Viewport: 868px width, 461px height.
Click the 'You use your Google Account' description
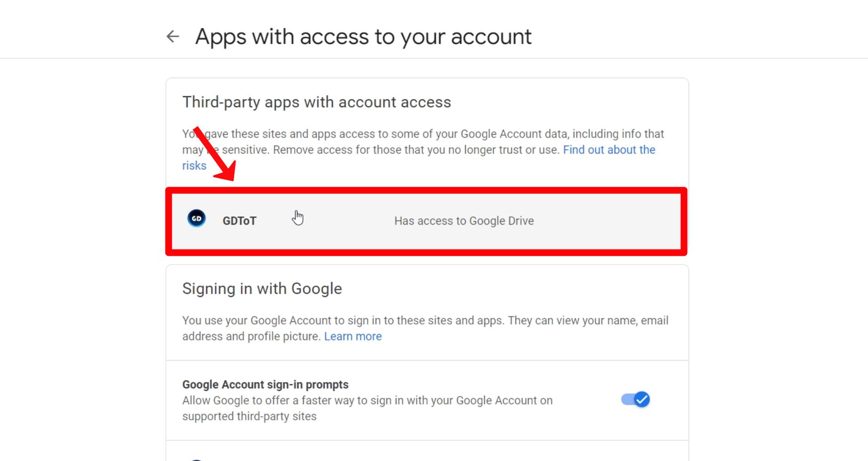(425, 329)
